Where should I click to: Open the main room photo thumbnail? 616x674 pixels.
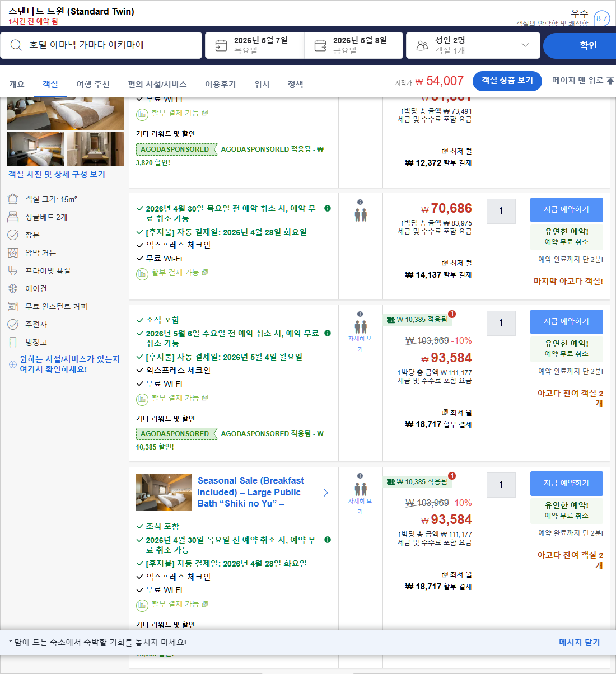pyautogui.click(x=66, y=114)
